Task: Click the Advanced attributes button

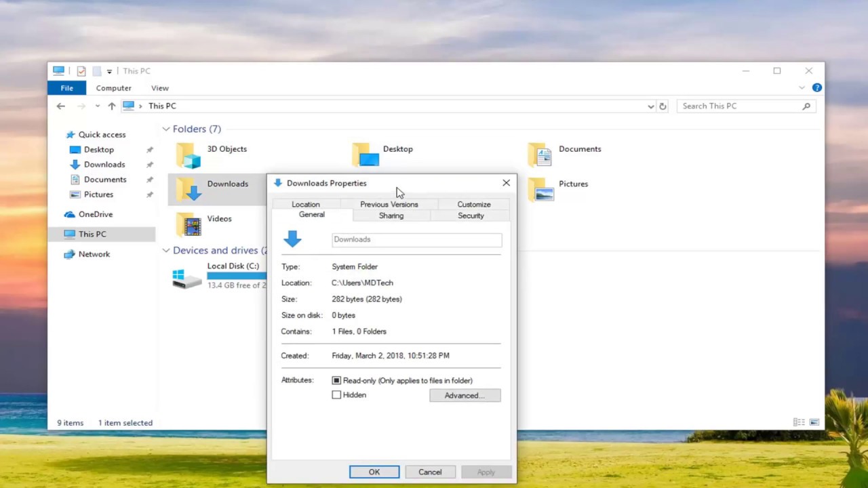Action: pyautogui.click(x=465, y=395)
